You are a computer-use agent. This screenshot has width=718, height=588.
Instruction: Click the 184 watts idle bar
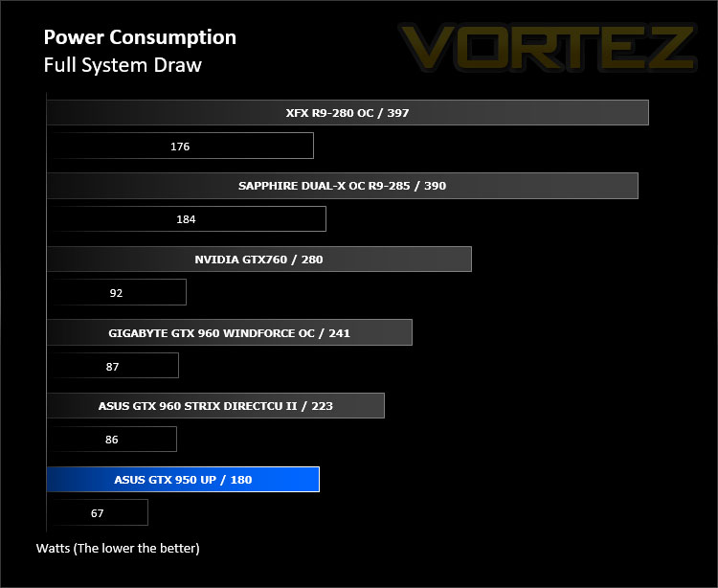187,219
